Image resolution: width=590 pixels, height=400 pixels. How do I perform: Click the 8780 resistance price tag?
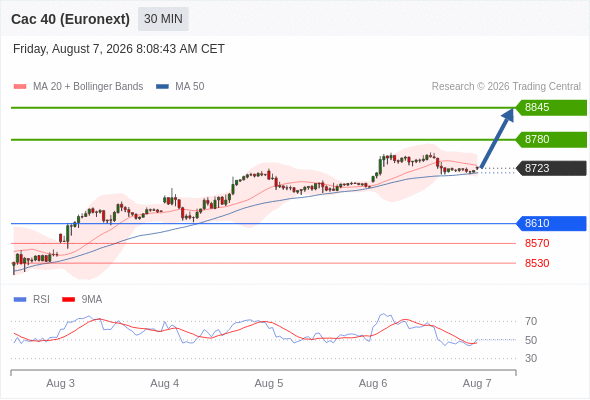point(551,140)
